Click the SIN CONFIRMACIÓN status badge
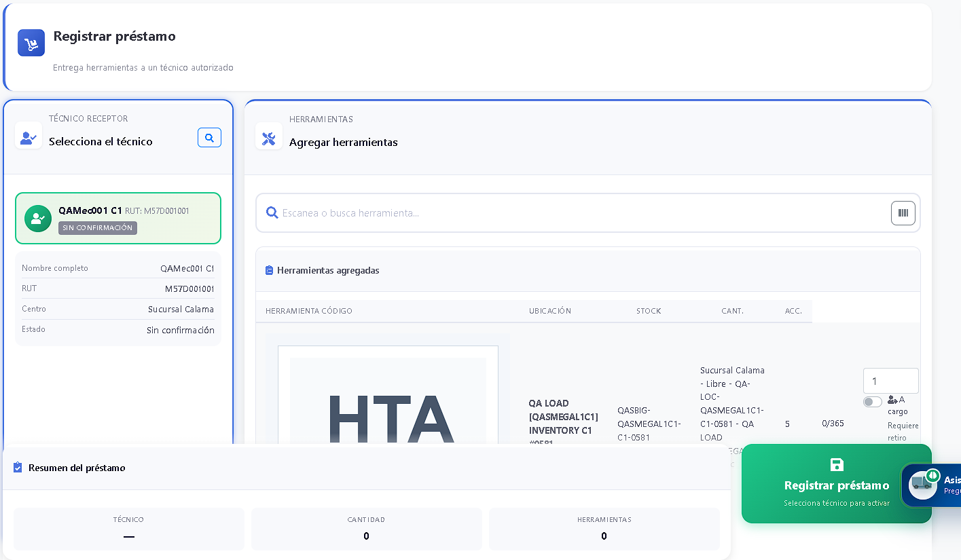Viewport: 961px width, 560px height. tap(98, 228)
